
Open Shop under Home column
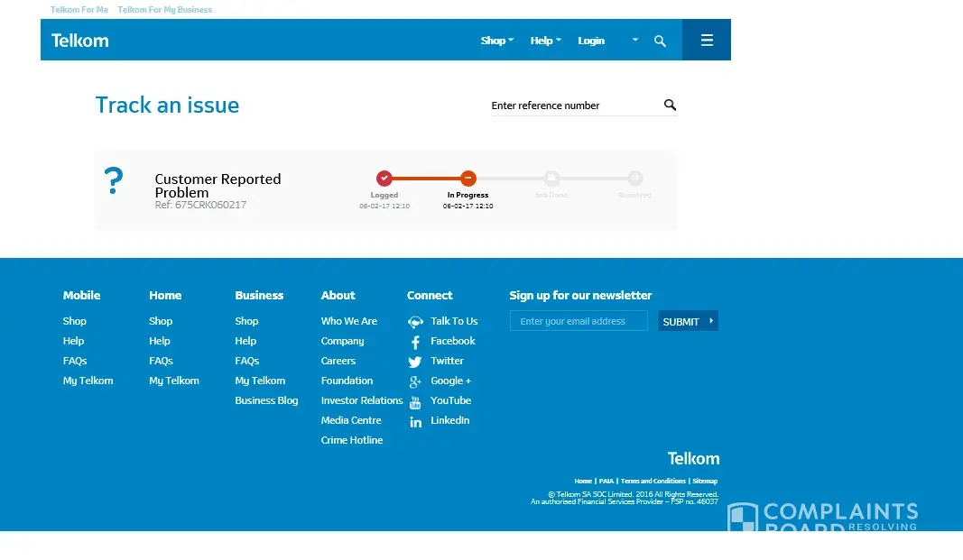coord(161,321)
